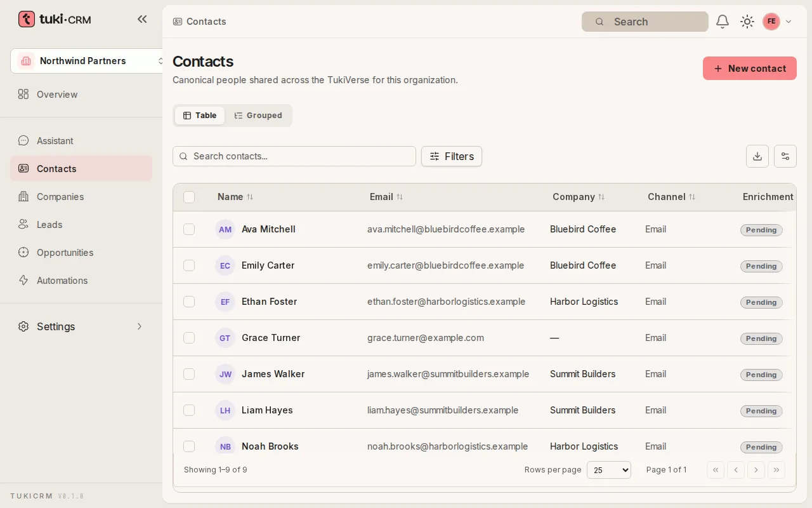Open Assistant in sidebar

(x=81, y=141)
